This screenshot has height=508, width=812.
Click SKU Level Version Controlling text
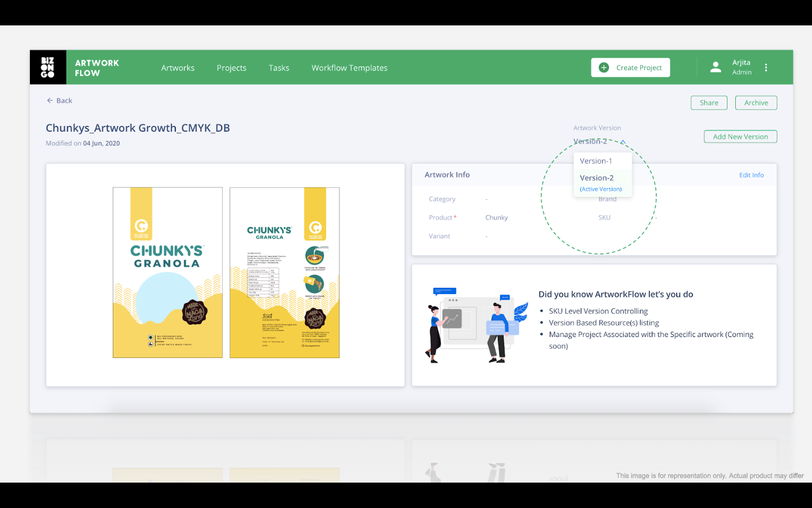pos(598,311)
